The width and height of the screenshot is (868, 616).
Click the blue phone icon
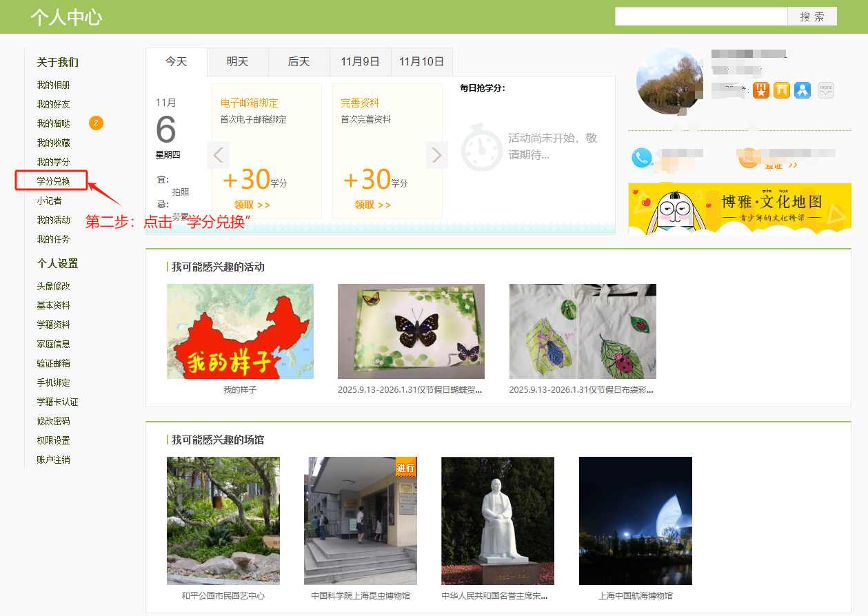click(x=642, y=158)
